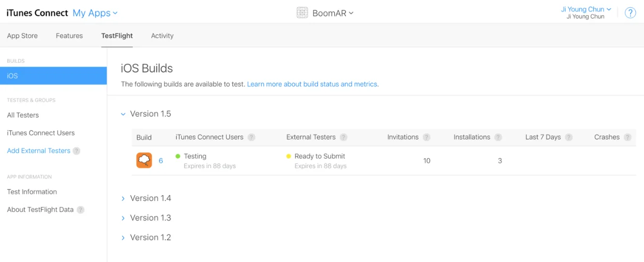644x262 pixels.
Task: Select iOS in the Builds sidebar
Action: (x=53, y=76)
